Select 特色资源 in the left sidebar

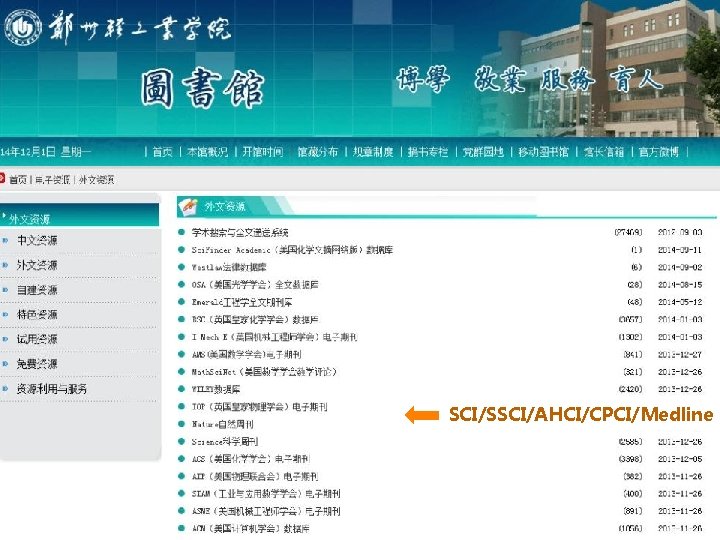pyautogui.click(x=37, y=315)
